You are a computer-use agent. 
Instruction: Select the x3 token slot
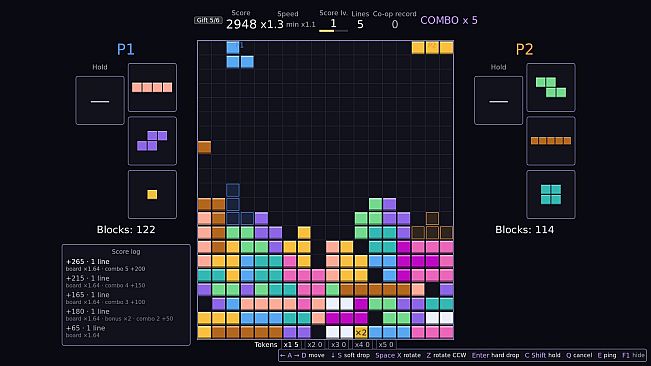338,344
